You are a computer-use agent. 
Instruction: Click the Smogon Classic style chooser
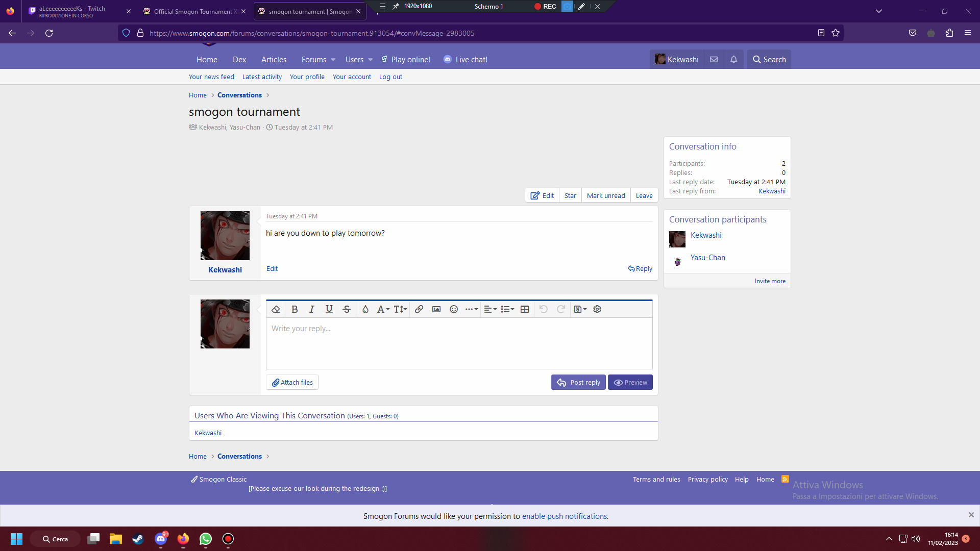(x=218, y=480)
